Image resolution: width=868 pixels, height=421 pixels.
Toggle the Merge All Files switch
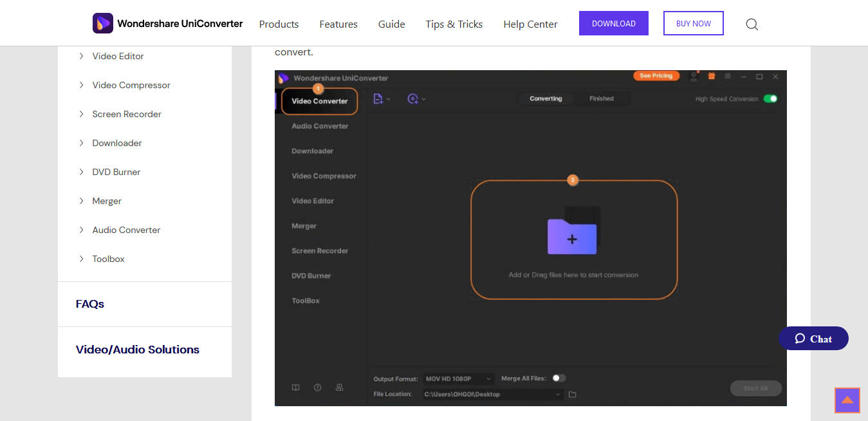click(x=559, y=378)
